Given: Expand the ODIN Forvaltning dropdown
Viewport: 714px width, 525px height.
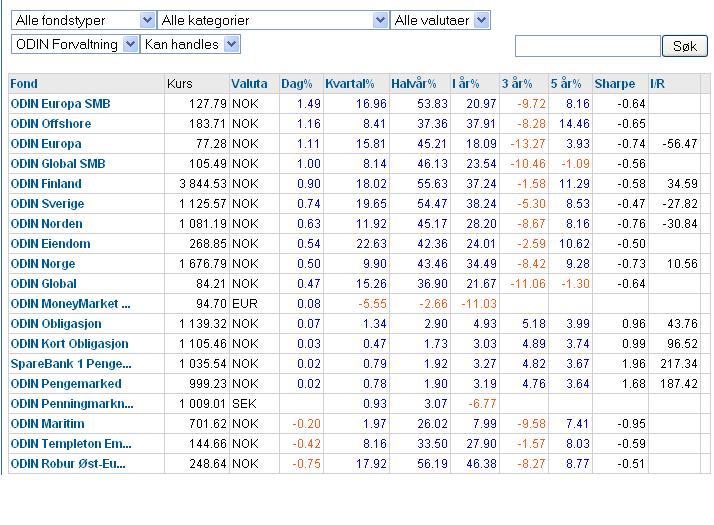Looking at the screenshot, I should [75, 44].
